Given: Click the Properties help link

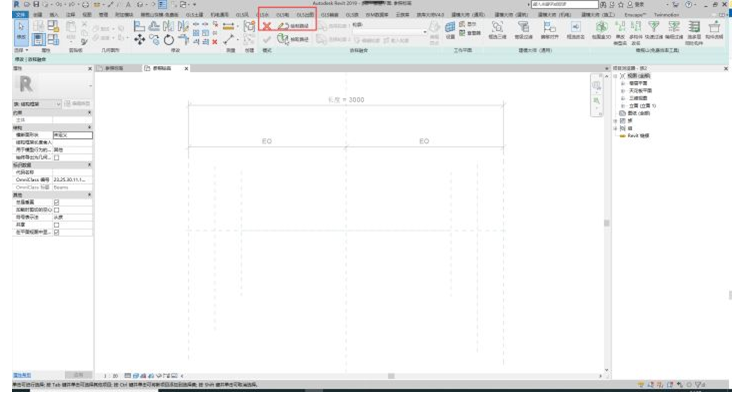Looking at the screenshot, I should pos(22,375).
